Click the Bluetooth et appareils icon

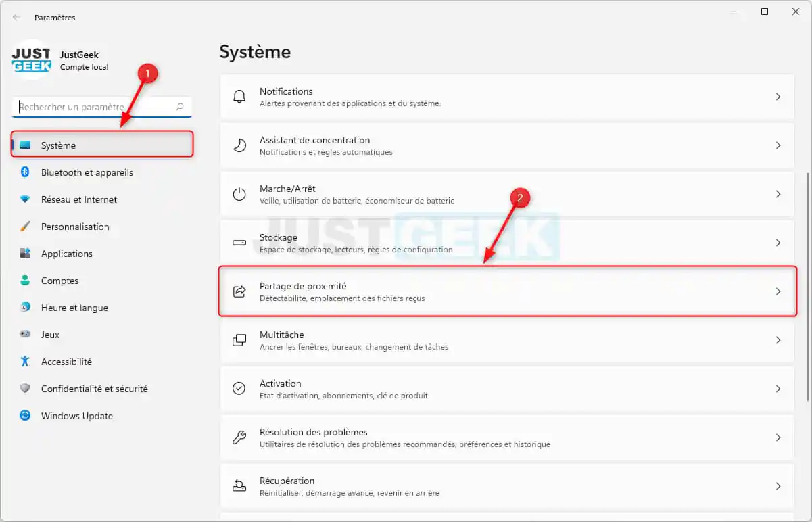pyautogui.click(x=25, y=172)
